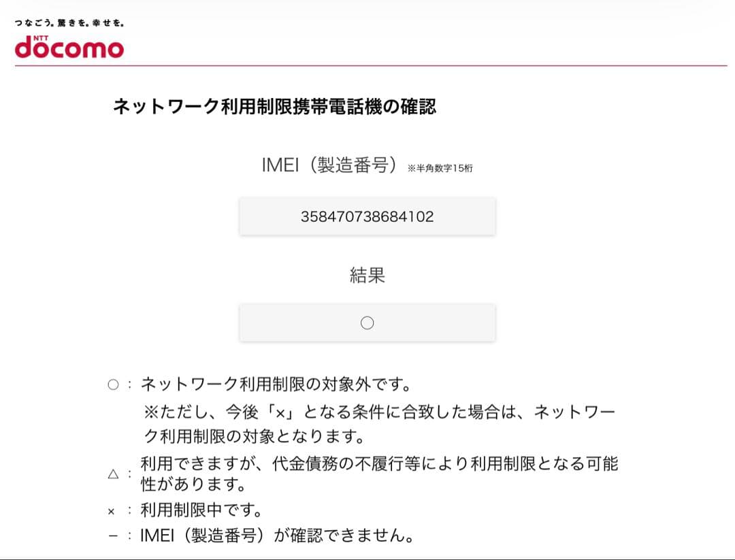Click the △ legend symbol

113,474
